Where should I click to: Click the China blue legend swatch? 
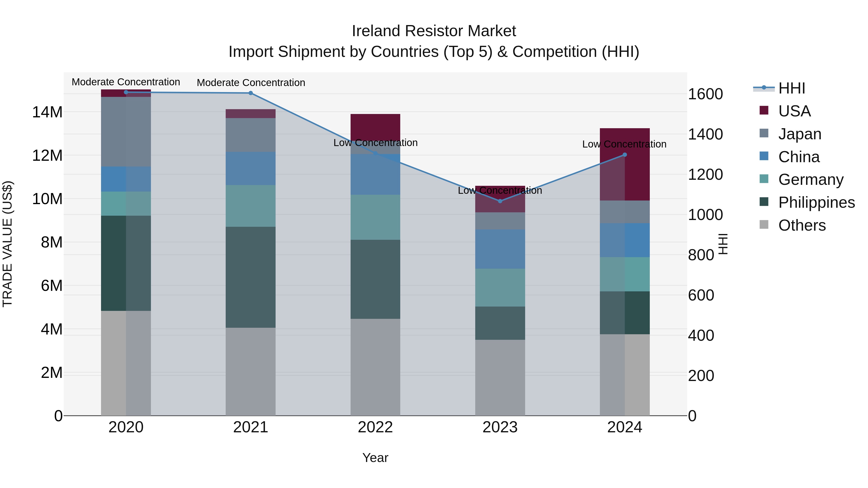click(764, 156)
